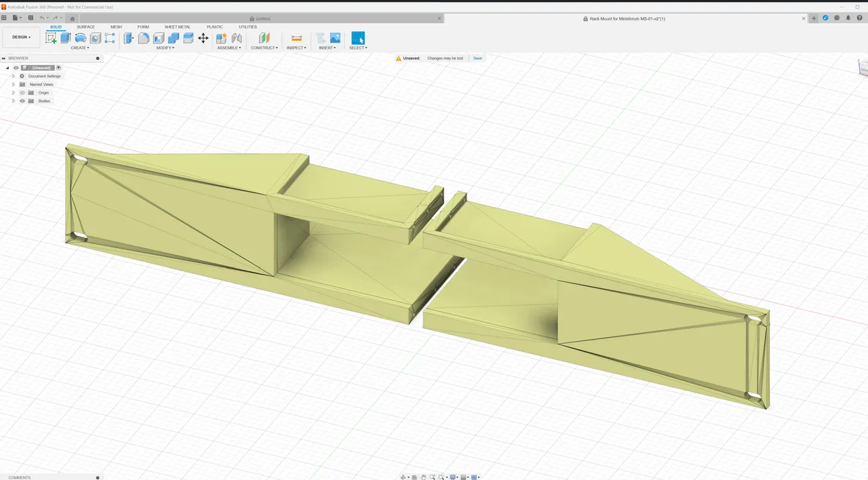Toggle visibility of the Unsaved document node
This screenshot has height=480, width=868.
coord(16,68)
